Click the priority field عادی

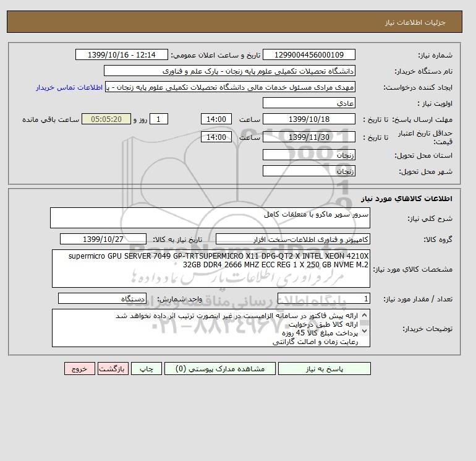(x=308, y=103)
